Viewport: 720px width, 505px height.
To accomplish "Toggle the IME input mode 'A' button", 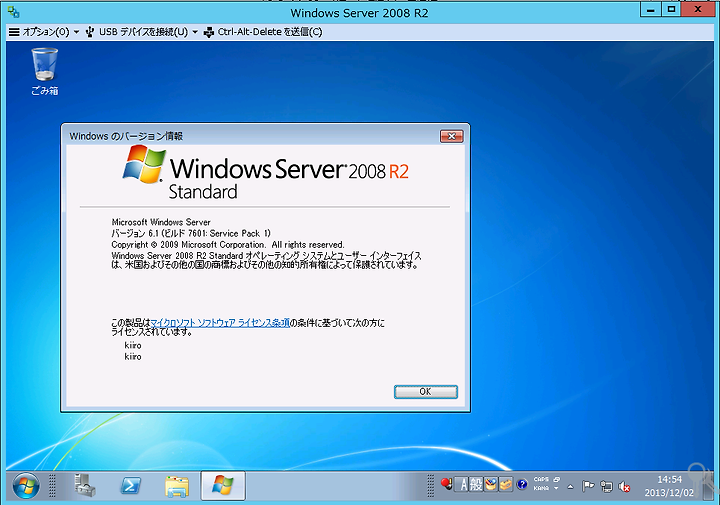I will (463, 484).
